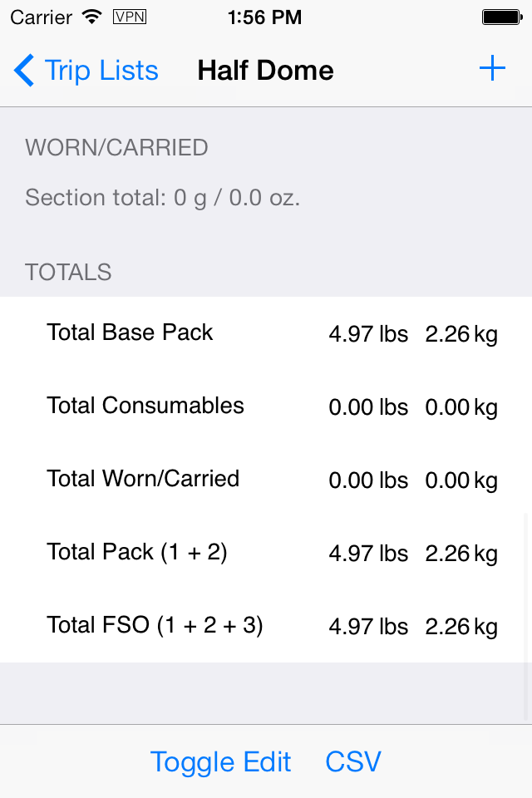The image size is (532, 798).
Task: Tap the back chevron arrow icon
Action: (24, 70)
